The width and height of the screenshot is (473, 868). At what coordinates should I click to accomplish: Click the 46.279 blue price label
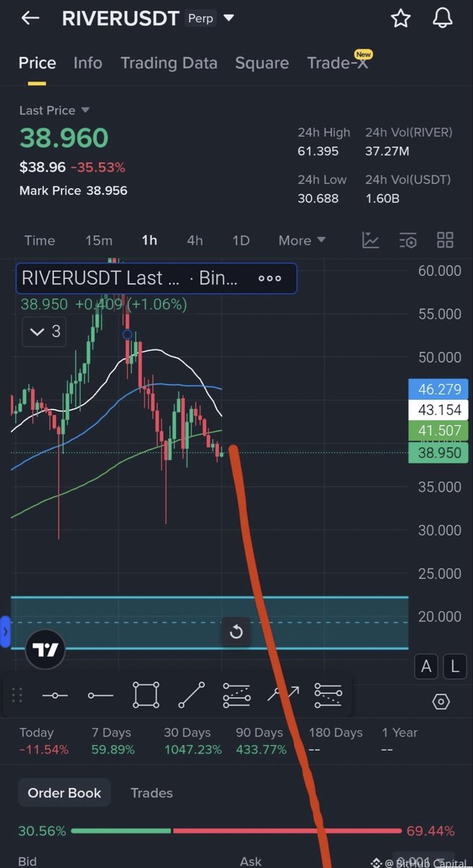point(440,389)
